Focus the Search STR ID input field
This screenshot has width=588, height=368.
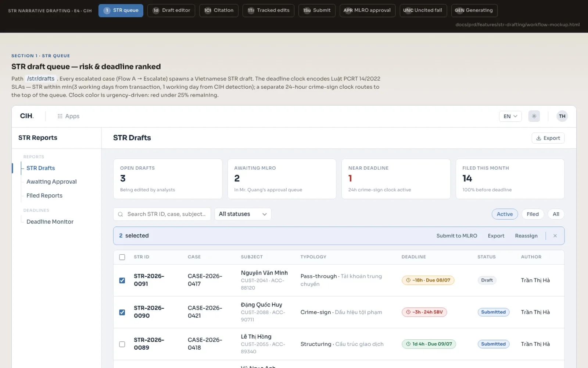[x=162, y=214]
